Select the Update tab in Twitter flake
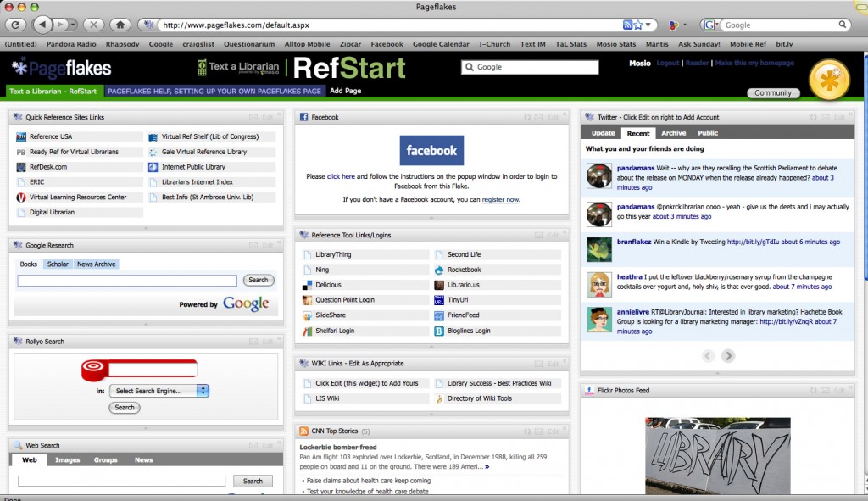868x501 pixels. tap(603, 133)
